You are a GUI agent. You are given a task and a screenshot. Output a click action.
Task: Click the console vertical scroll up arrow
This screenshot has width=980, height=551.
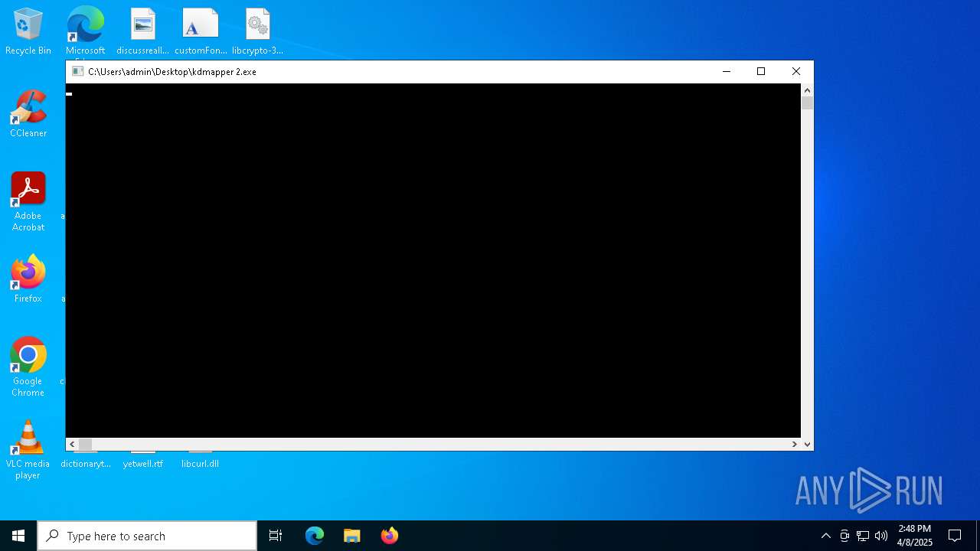pos(807,90)
